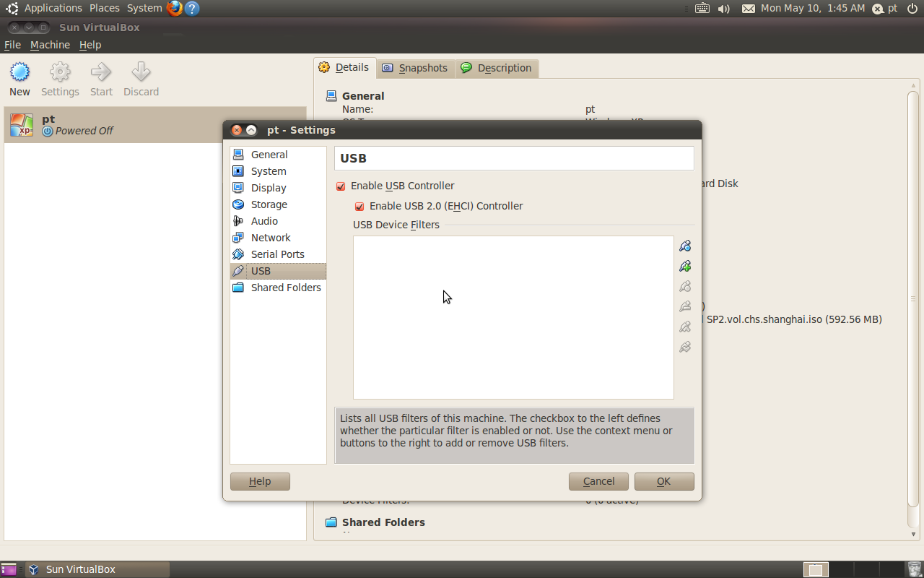This screenshot has width=924, height=578.
Task: Open the Places menu
Action: coord(105,8)
